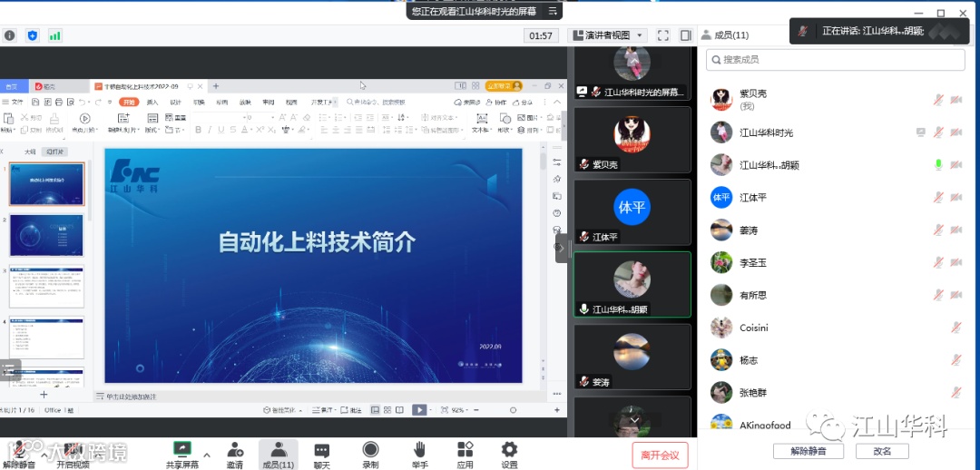Open the screen-viewing options menu at top
Viewport: 980px width, 470px height.
(553, 11)
